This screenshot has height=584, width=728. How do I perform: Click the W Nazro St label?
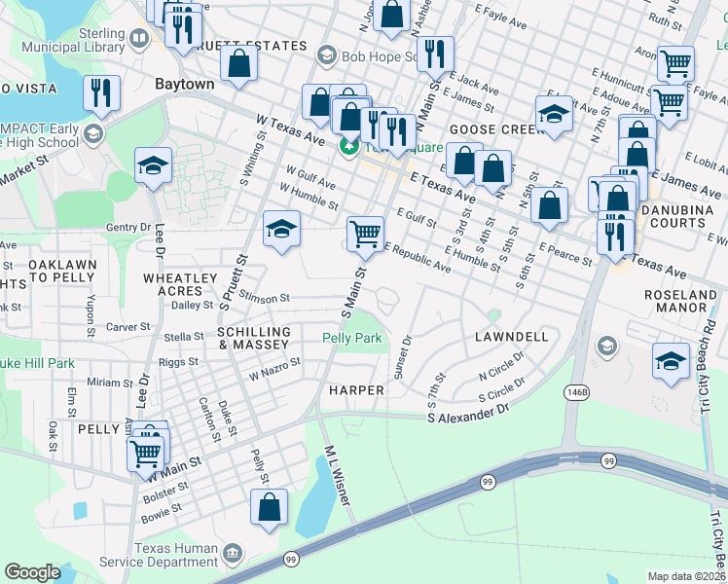(x=274, y=370)
